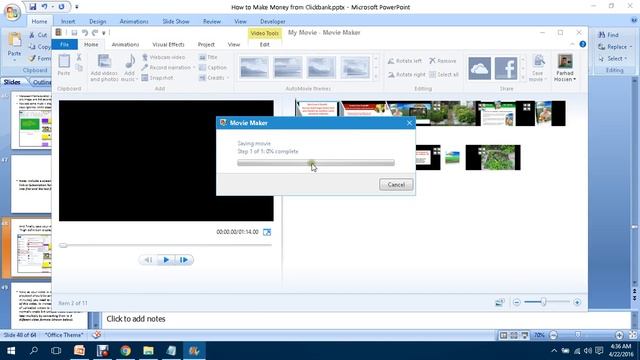Choose the first AutoMovie theme

click(x=254, y=67)
